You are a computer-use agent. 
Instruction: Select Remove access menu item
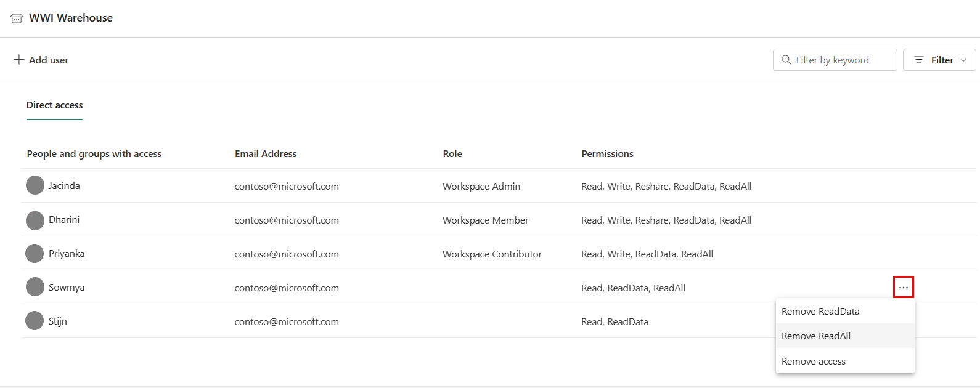[x=814, y=362]
